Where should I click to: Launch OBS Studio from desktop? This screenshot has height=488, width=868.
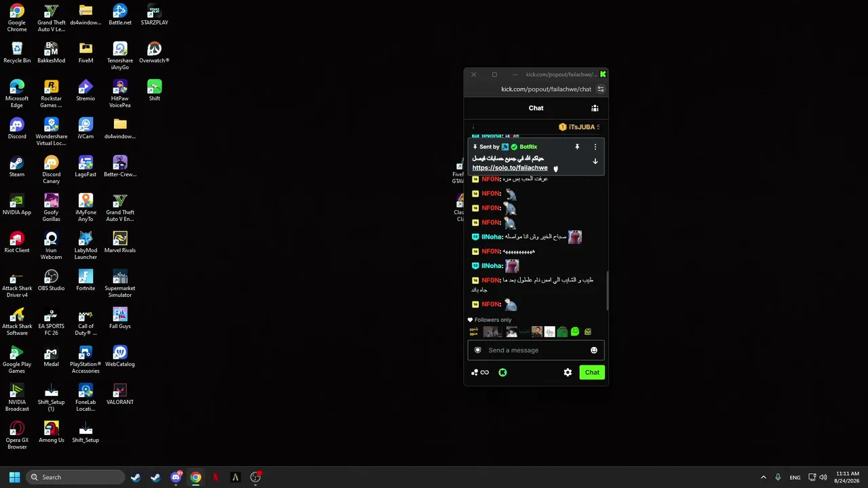click(x=52, y=281)
